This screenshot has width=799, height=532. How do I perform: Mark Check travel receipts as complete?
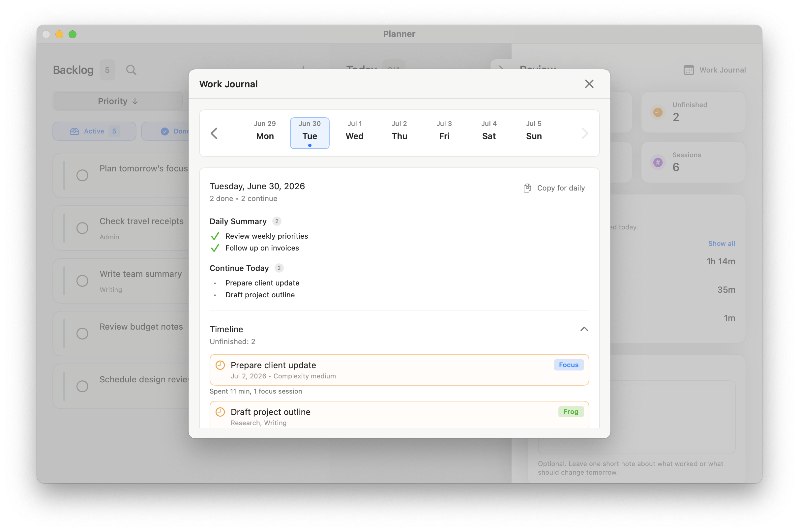(82, 228)
